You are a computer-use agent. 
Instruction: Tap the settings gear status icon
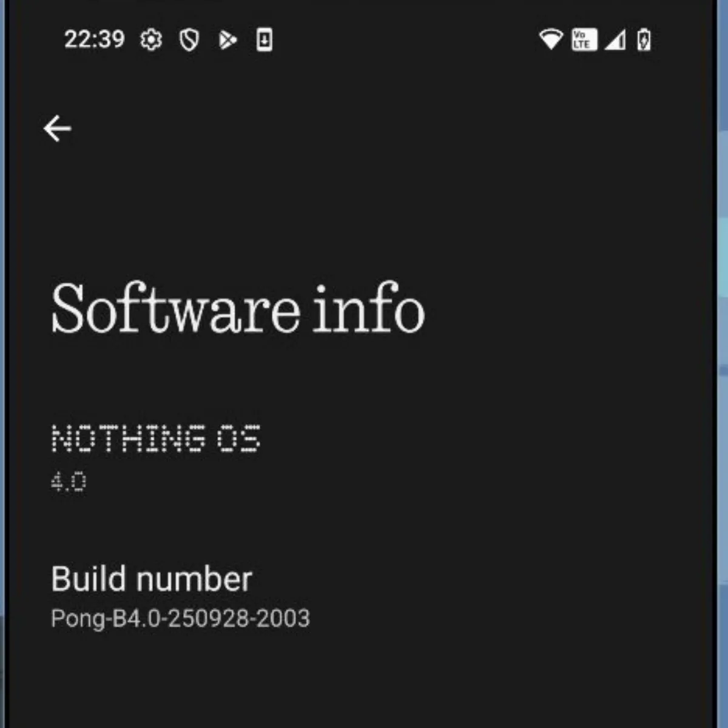pyautogui.click(x=151, y=40)
